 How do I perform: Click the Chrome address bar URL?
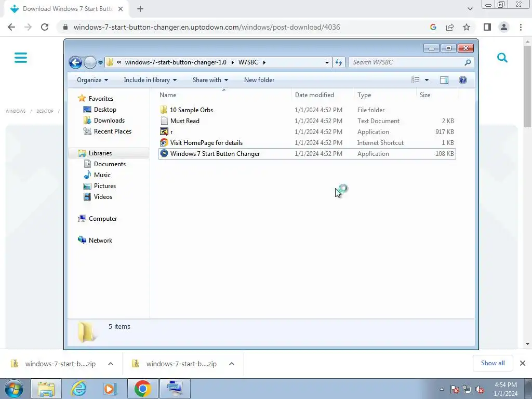207,27
